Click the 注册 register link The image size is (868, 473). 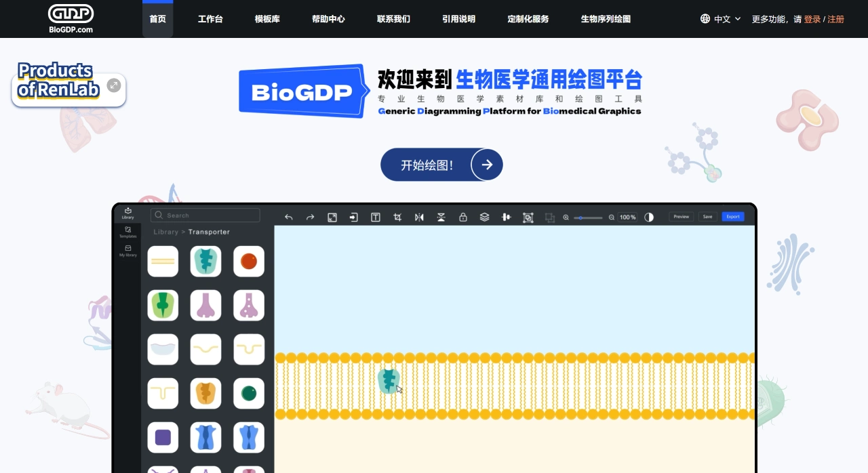[836, 19]
